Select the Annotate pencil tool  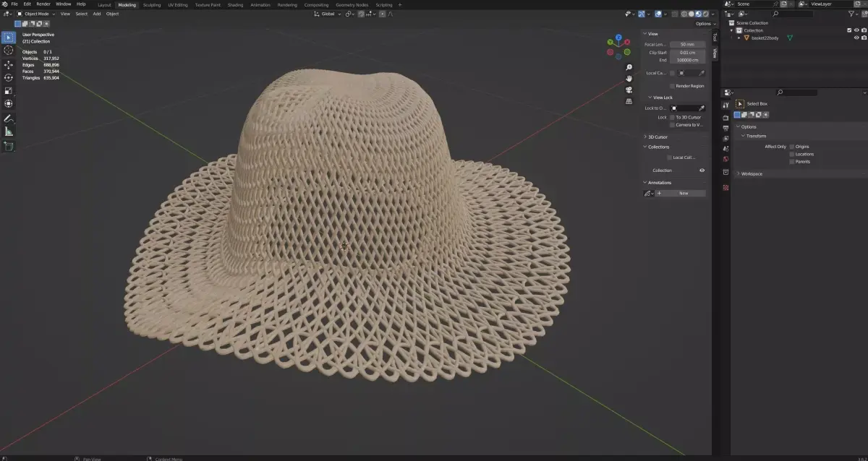[x=9, y=119]
